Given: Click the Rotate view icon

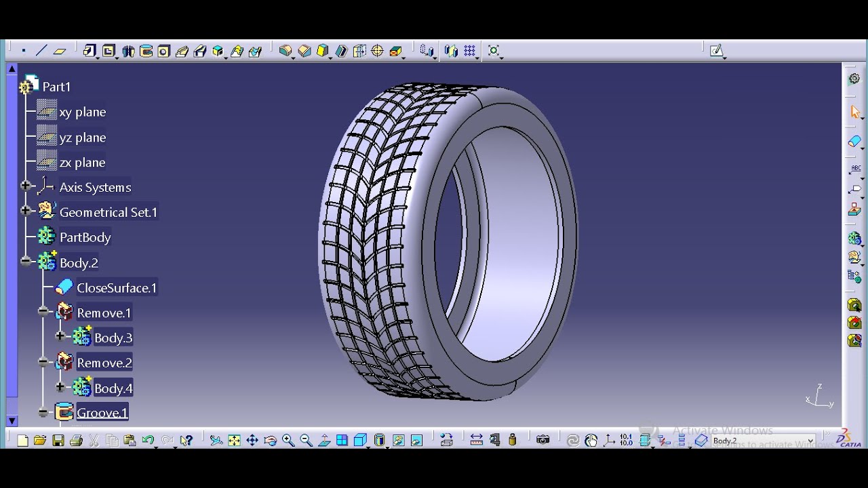Looking at the screenshot, I should coord(270,441).
